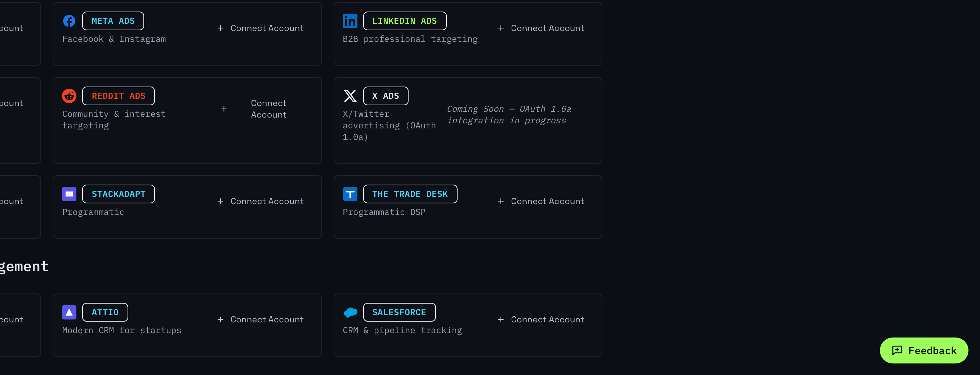Click the Attio triangle icon
The height and width of the screenshot is (375, 980).
(x=69, y=312)
